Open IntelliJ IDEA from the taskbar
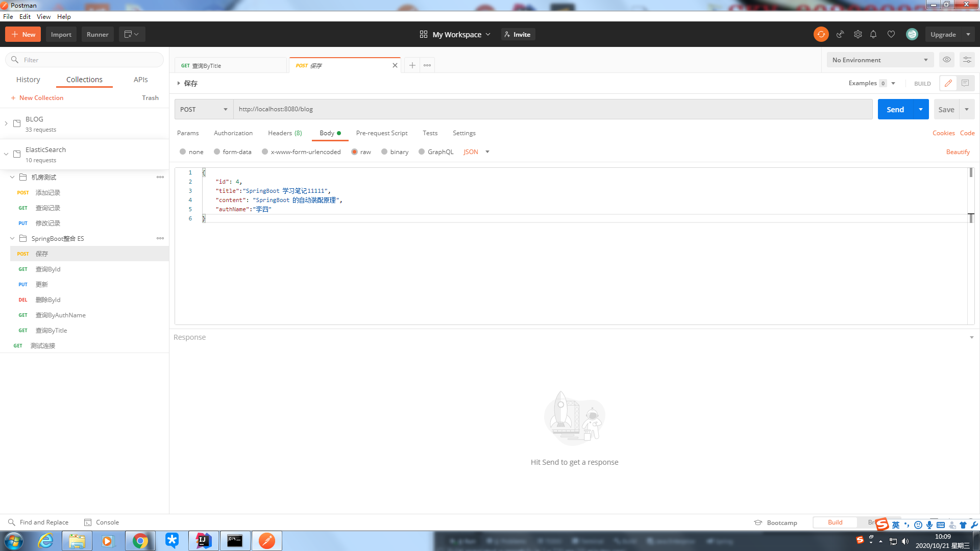980x551 pixels. [203, 540]
